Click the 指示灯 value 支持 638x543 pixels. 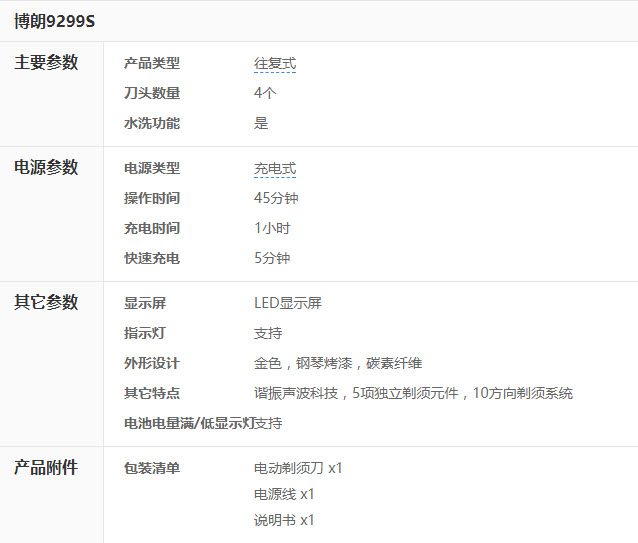[x=268, y=334]
